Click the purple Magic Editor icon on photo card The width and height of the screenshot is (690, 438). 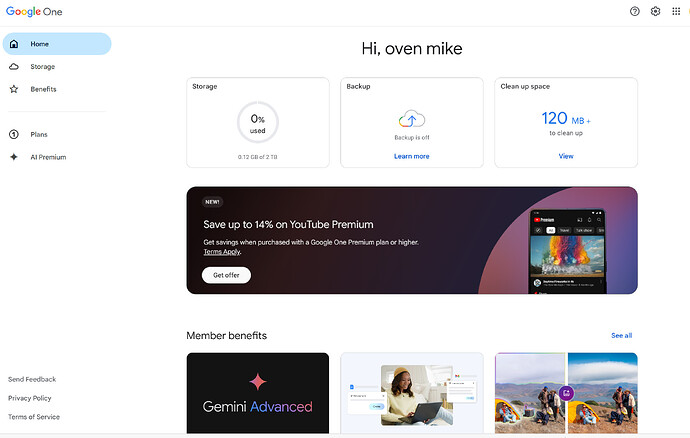(x=566, y=392)
